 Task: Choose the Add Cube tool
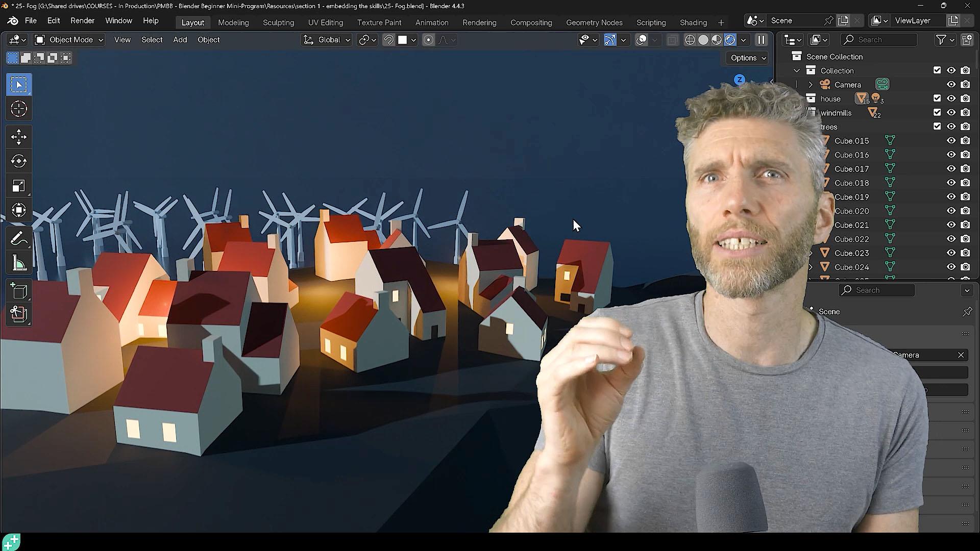tap(19, 291)
